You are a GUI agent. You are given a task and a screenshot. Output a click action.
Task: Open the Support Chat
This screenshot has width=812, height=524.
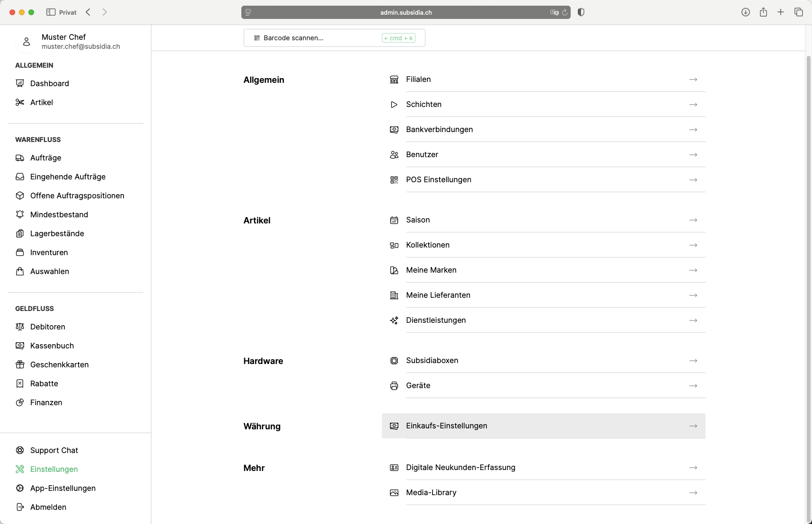54,450
